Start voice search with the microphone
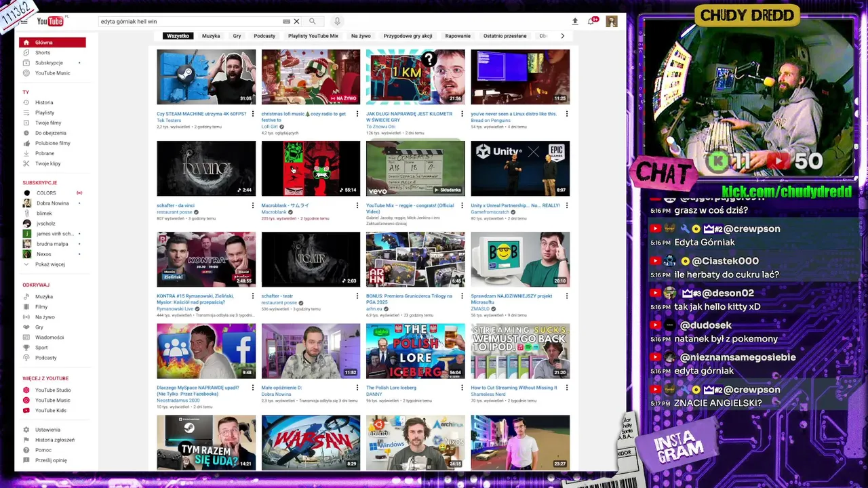Screen dimensions: 868x488 pos(337,22)
